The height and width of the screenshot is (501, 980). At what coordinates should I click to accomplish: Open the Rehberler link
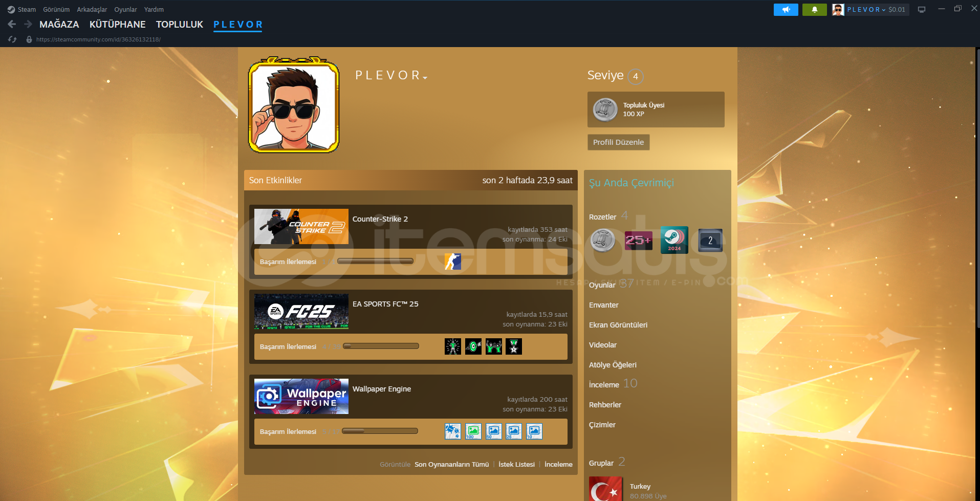605,405
